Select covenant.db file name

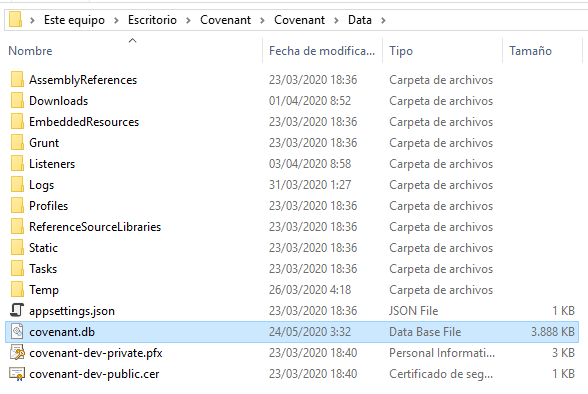tap(62, 332)
